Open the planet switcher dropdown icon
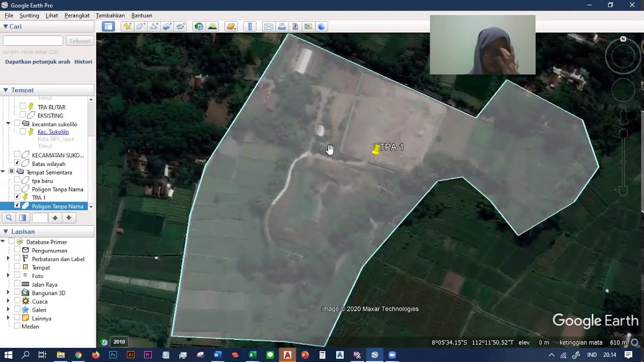This screenshot has height=362, width=644. [x=231, y=26]
